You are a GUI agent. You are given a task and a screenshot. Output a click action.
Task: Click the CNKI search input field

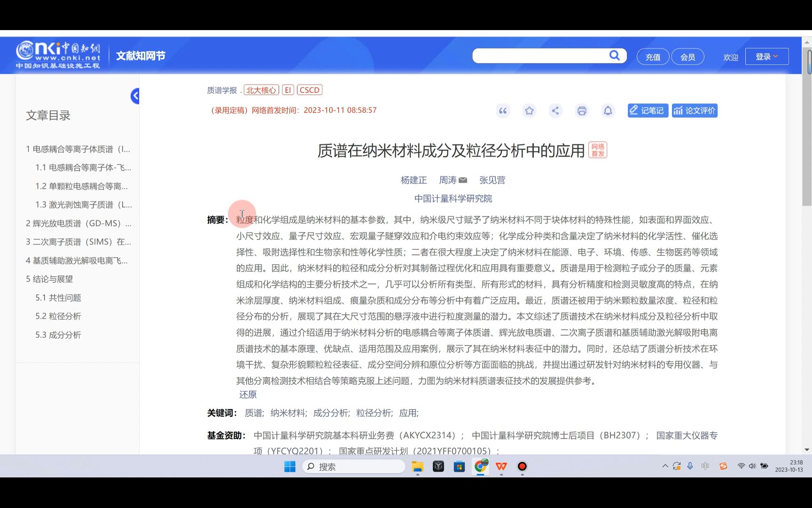pyautogui.click(x=540, y=56)
